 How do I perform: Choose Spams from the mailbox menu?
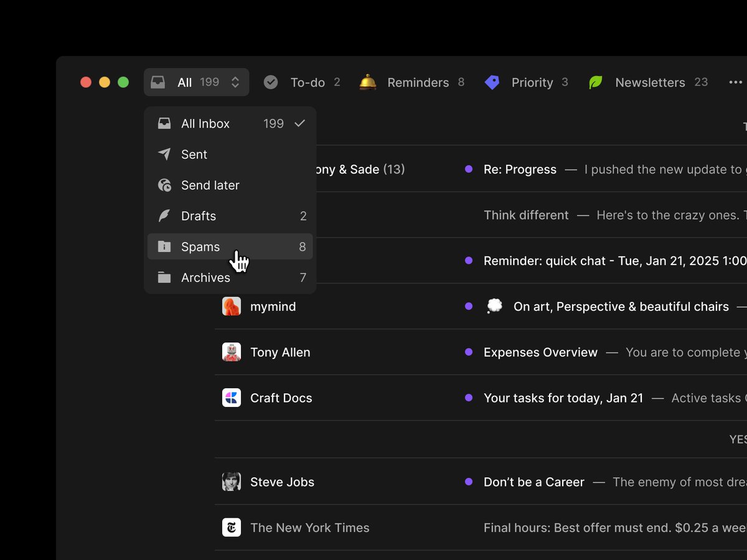[200, 247]
